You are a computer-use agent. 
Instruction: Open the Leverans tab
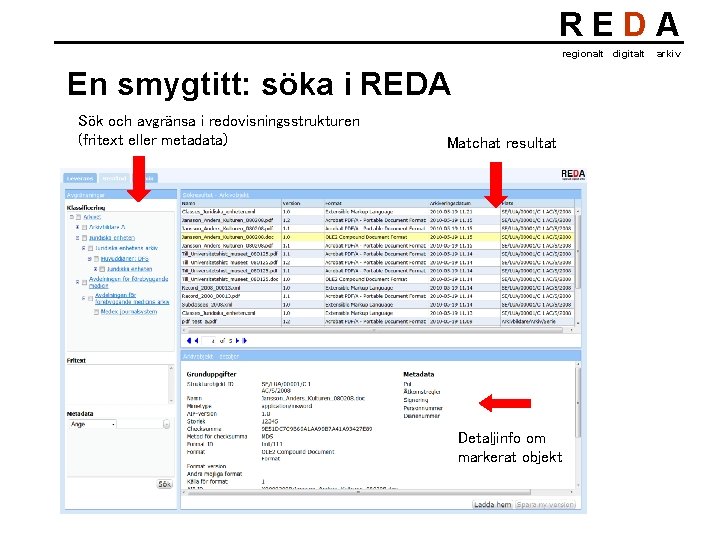[80, 178]
